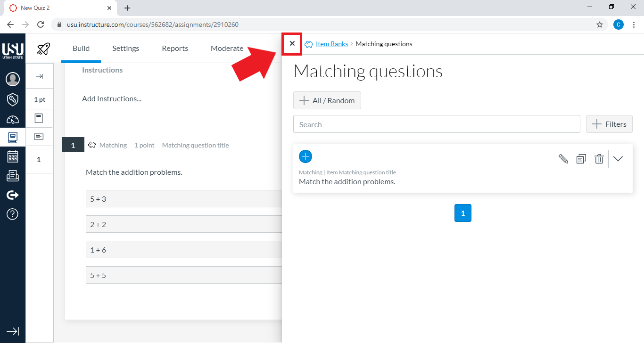
Task: Open the Help question mark icon
Action: pyautogui.click(x=13, y=214)
